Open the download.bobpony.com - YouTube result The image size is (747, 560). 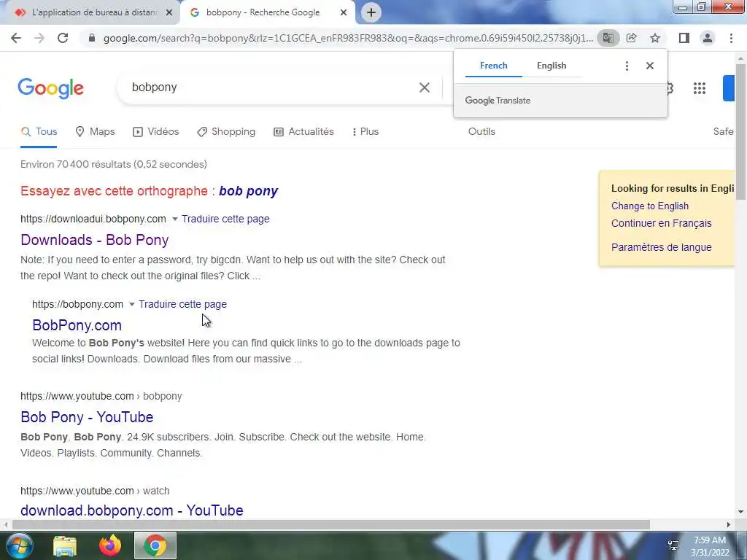[131, 510]
